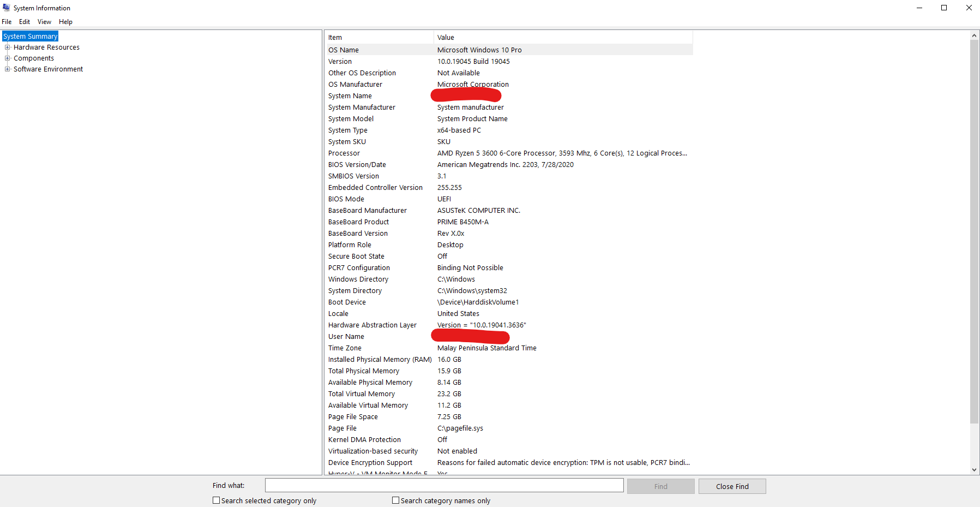Select the Boot Device row
The height and width of the screenshot is (507, 980).
509,302
